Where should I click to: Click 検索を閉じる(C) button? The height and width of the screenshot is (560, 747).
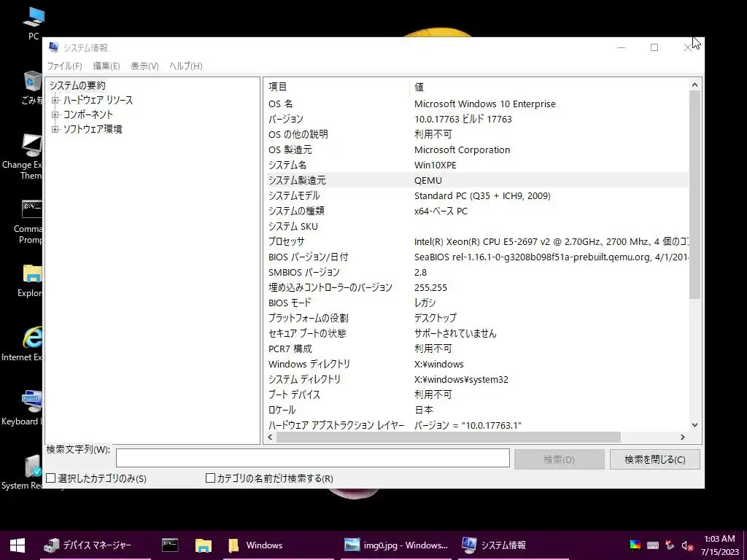click(x=655, y=459)
